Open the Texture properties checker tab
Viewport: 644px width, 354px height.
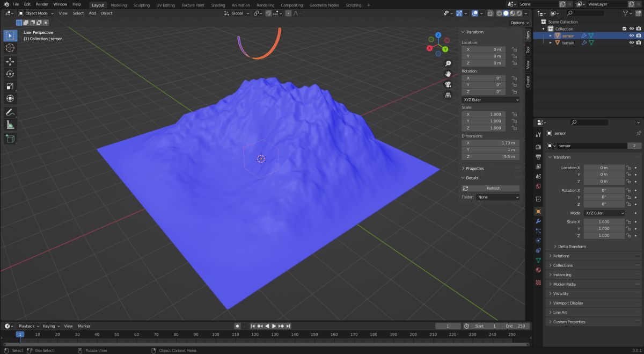[x=538, y=283]
